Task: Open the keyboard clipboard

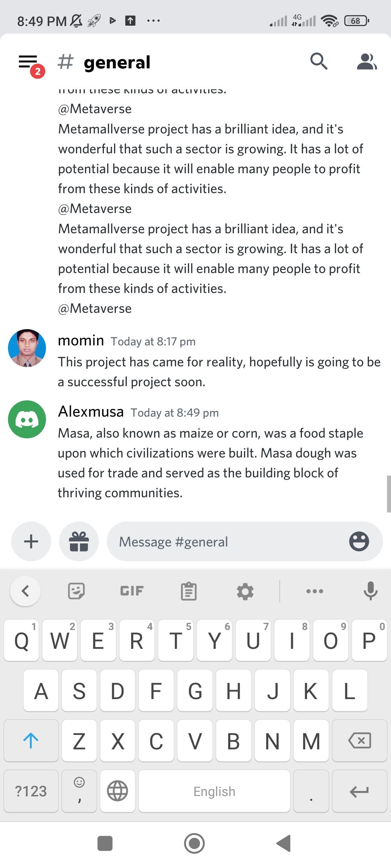Action: click(189, 591)
